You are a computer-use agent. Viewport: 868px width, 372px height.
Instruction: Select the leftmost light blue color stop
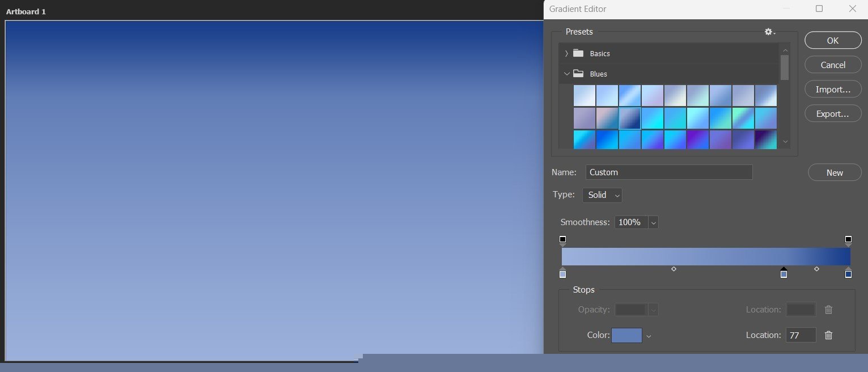(x=562, y=274)
